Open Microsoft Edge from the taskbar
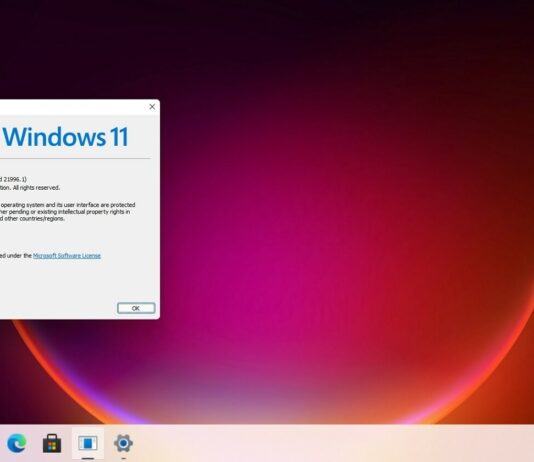This screenshot has width=534, height=462. tap(17, 443)
